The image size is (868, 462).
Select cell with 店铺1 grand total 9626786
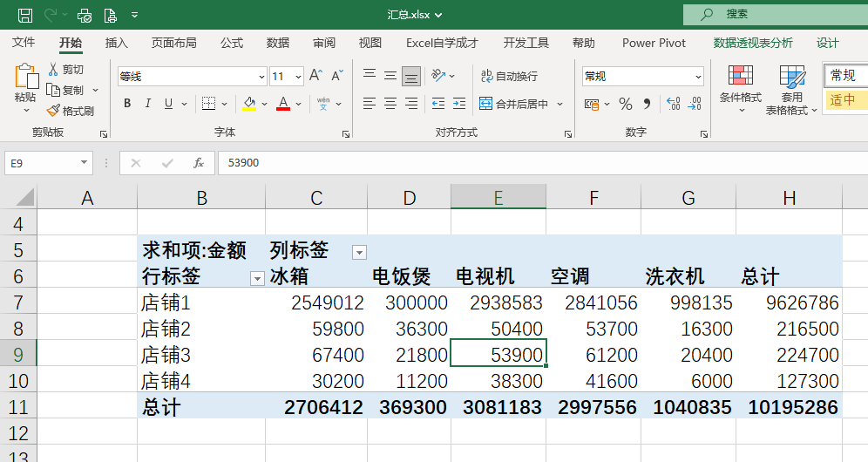(x=789, y=302)
